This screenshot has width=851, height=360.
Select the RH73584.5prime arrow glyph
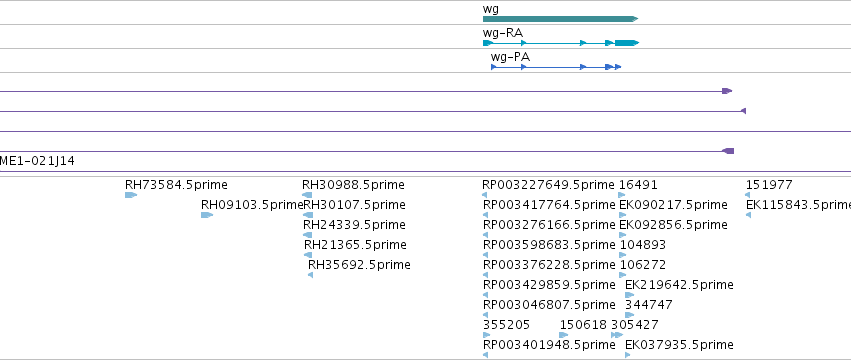[x=131, y=195]
